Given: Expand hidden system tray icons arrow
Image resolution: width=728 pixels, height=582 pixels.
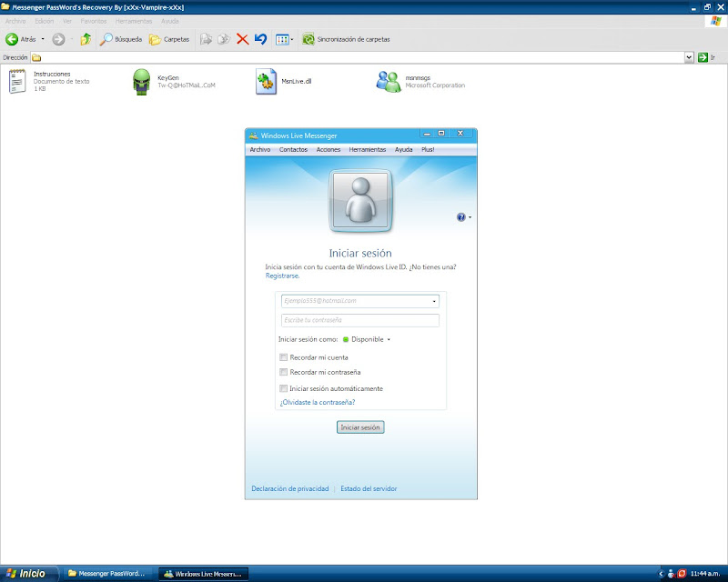Looking at the screenshot, I should coord(662,574).
